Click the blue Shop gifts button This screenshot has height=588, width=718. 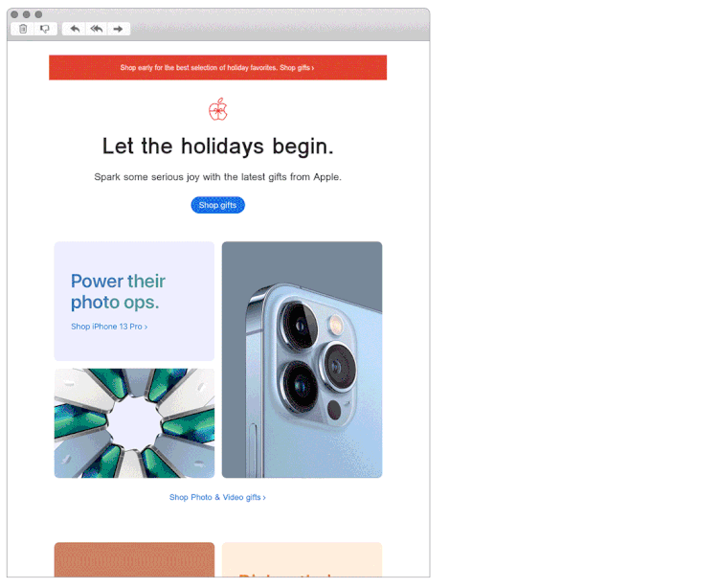point(218,205)
